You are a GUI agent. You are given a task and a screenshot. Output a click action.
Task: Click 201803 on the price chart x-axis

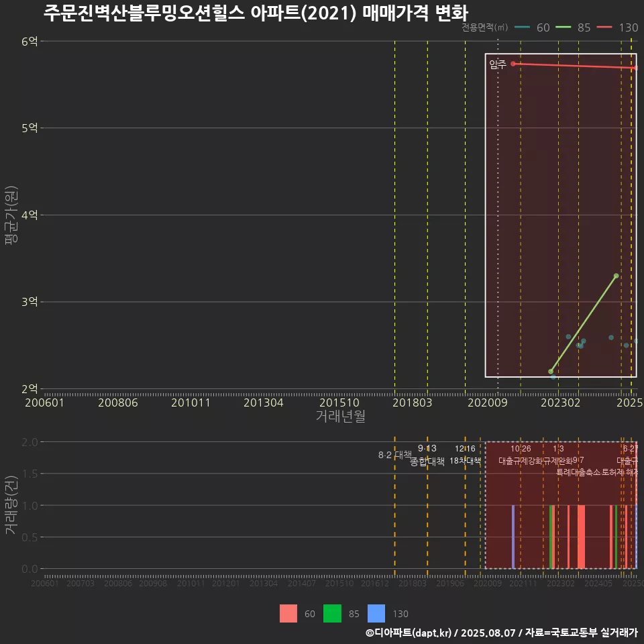pyautogui.click(x=413, y=402)
